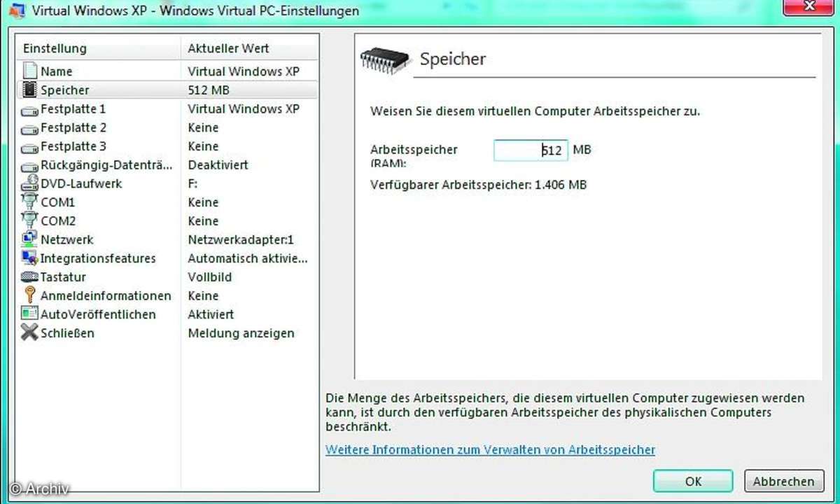Click the Tastatur keyboard icon

[29, 277]
